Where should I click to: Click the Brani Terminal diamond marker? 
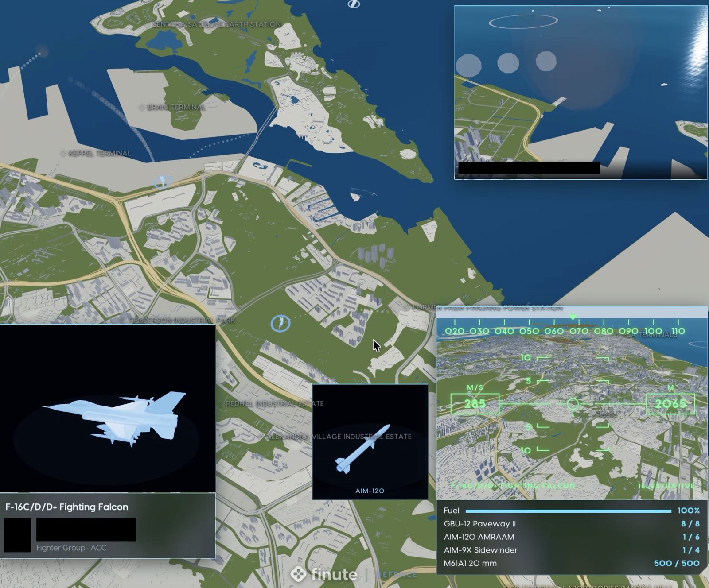click(x=142, y=107)
